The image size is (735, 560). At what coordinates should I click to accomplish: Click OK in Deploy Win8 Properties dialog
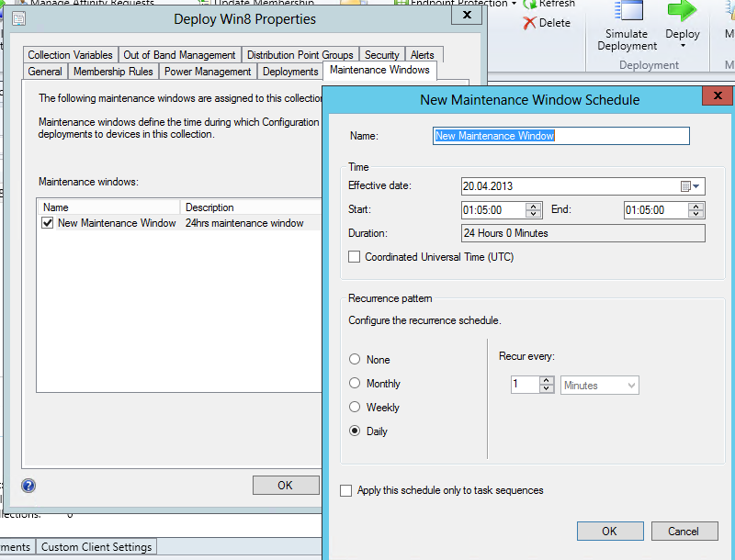coord(286,485)
